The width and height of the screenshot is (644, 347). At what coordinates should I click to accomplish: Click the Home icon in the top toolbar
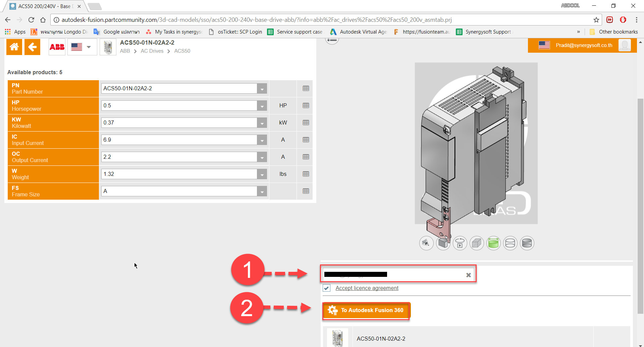click(x=14, y=47)
